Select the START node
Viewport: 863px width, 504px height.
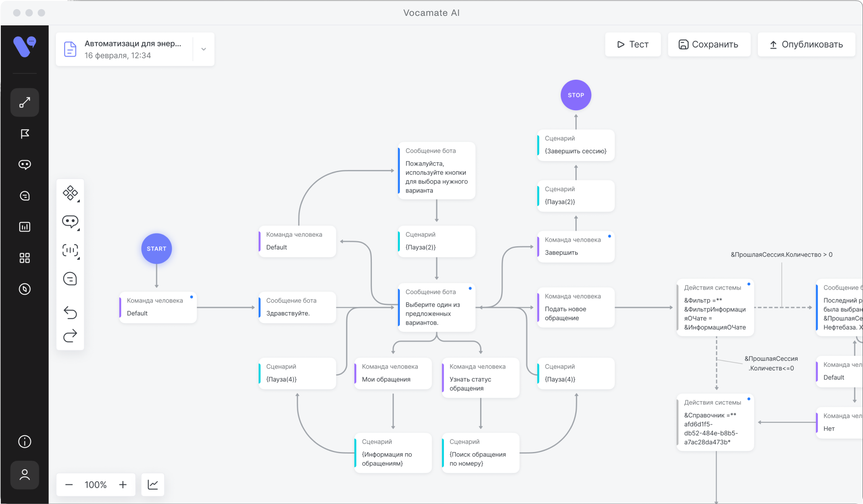click(156, 249)
